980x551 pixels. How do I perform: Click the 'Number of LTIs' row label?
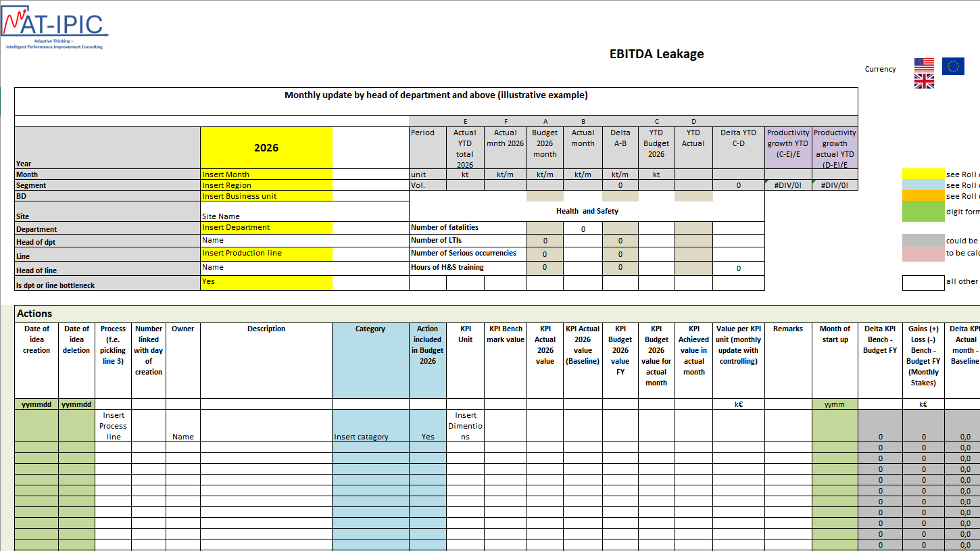pyautogui.click(x=437, y=241)
